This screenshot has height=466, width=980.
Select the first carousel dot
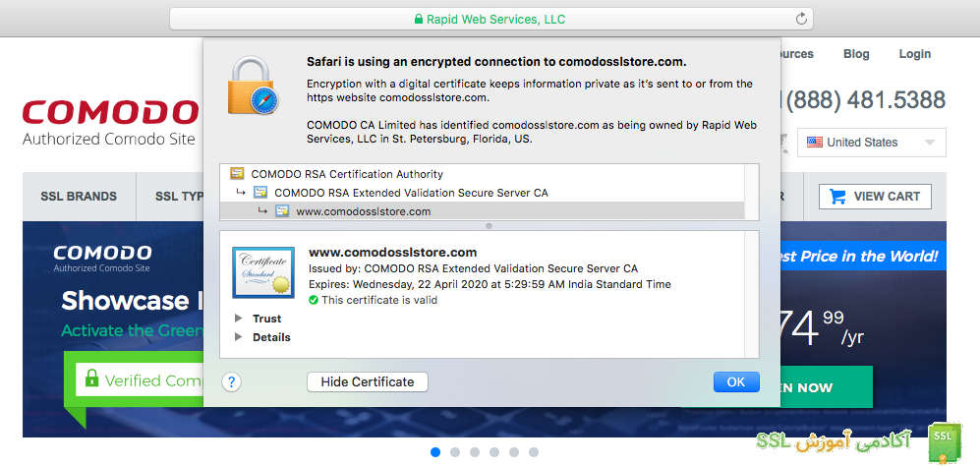pyautogui.click(x=435, y=452)
